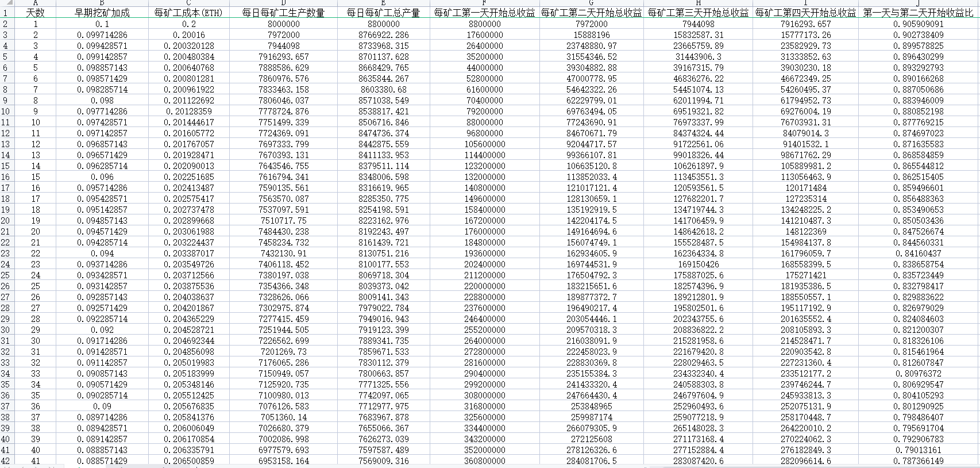980x468 pixels.
Task: Click the 每矿工第二天开始总收益 header cell
Action: coord(591,13)
